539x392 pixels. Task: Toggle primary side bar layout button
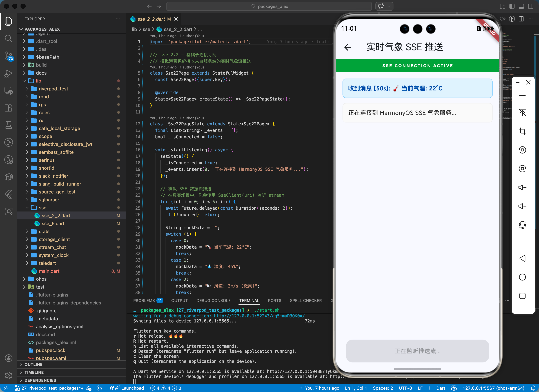[512, 6]
